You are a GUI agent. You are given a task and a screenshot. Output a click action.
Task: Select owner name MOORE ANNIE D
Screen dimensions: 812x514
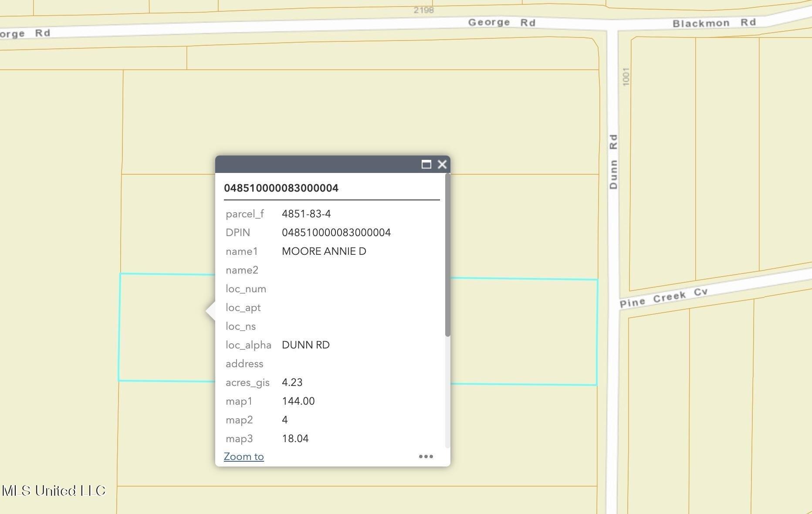324,251
